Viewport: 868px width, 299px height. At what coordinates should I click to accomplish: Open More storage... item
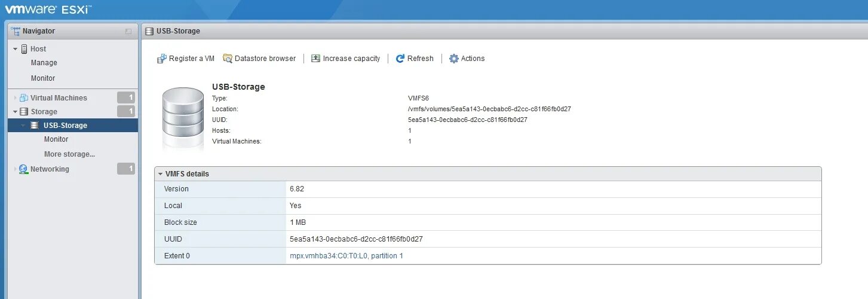[70, 154]
